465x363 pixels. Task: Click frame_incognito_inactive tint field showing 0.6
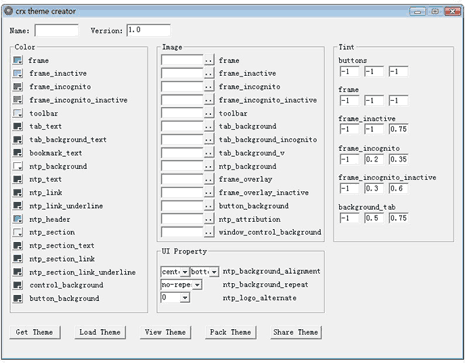pos(398,188)
